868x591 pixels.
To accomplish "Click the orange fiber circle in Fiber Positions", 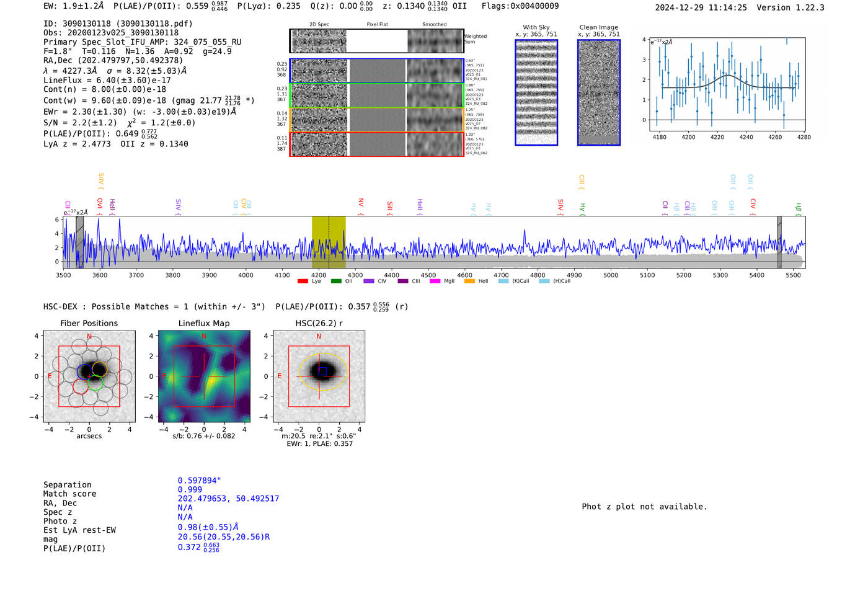I will coord(100,370).
